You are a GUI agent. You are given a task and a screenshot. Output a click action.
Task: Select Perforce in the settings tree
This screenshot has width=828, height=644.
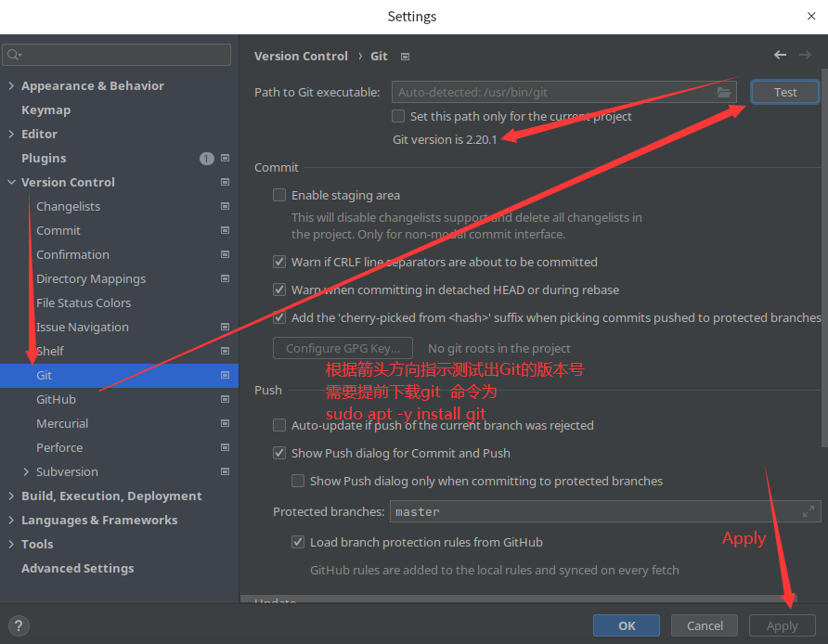pos(59,447)
